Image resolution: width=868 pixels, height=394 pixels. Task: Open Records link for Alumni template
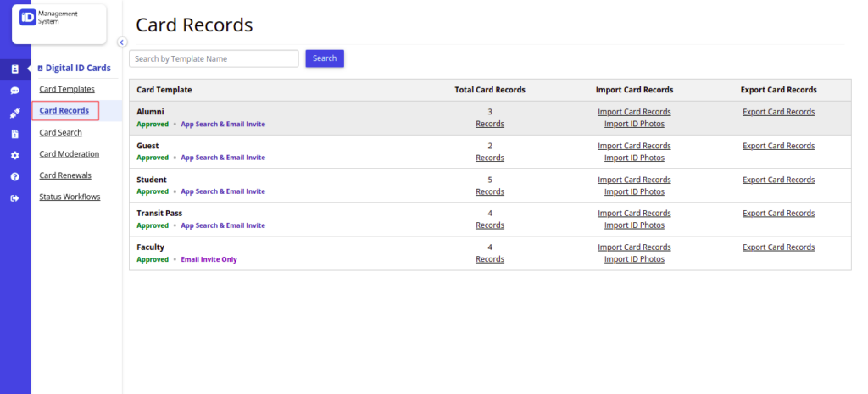point(490,124)
